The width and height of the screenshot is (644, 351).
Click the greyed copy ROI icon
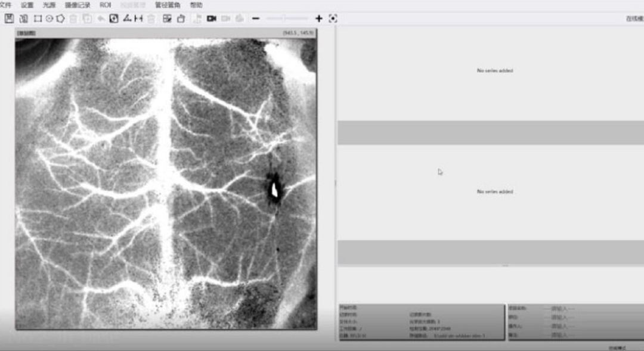pos(87,18)
